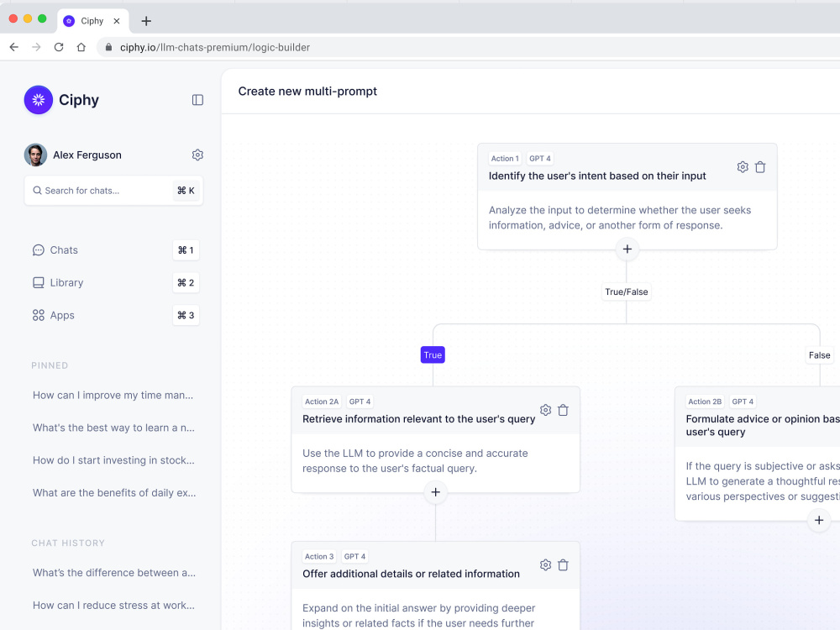Screen dimensions: 840x630
Task: Open the Chats section
Action: [55, 250]
